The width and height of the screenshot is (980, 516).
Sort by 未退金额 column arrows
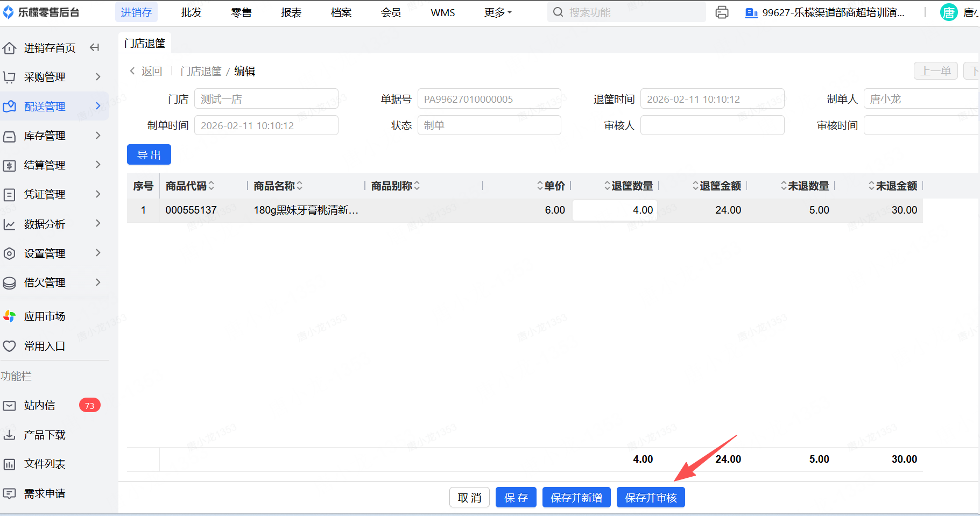[x=872, y=186]
